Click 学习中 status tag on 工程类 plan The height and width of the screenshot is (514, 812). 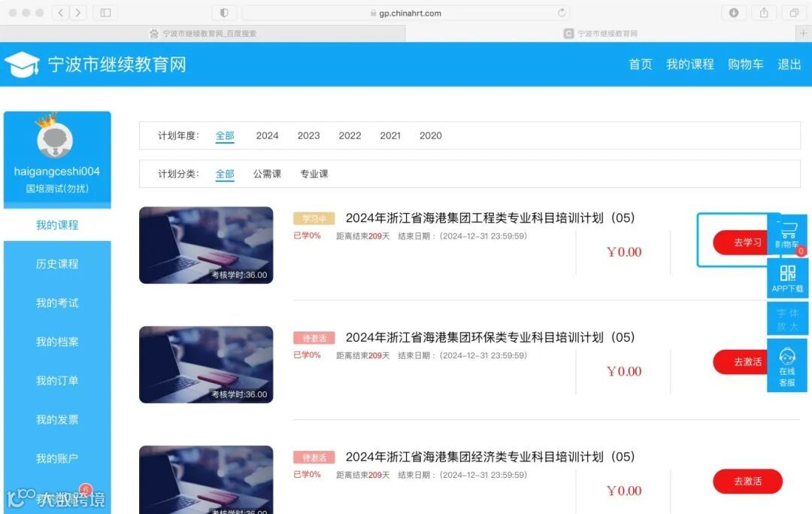coord(314,219)
